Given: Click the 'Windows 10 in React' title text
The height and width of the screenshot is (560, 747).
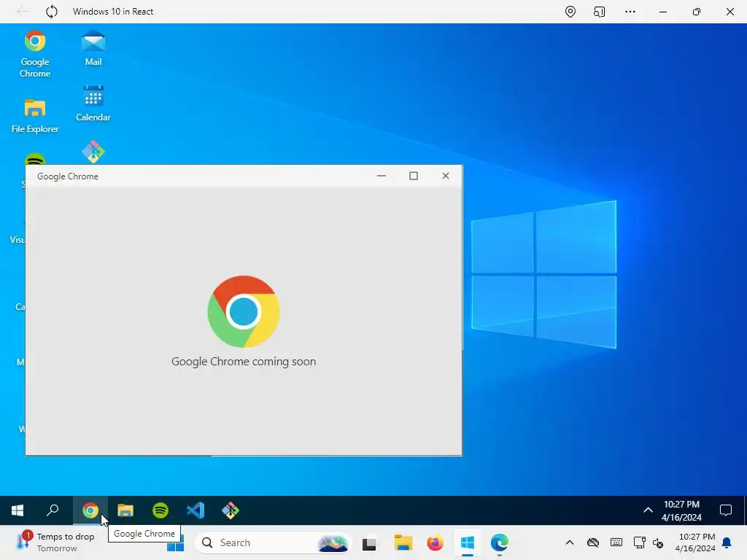Looking at the screenshot, I should point(113,12).
